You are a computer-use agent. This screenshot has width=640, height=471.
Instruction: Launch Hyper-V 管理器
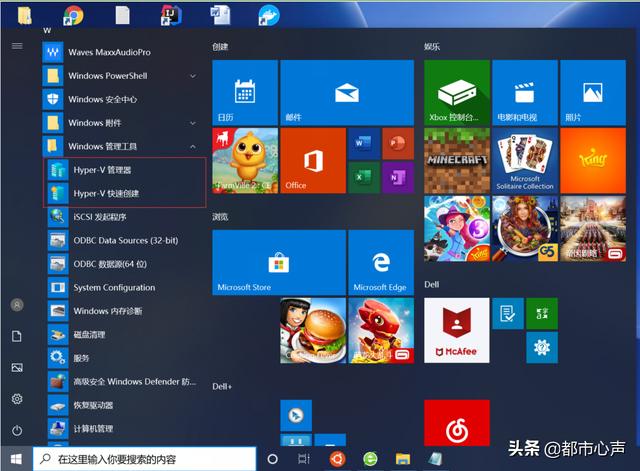[x=124, y=170]
